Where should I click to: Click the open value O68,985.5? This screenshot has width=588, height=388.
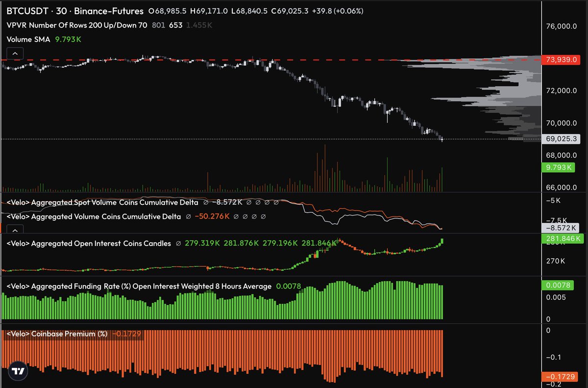[168, 11]
